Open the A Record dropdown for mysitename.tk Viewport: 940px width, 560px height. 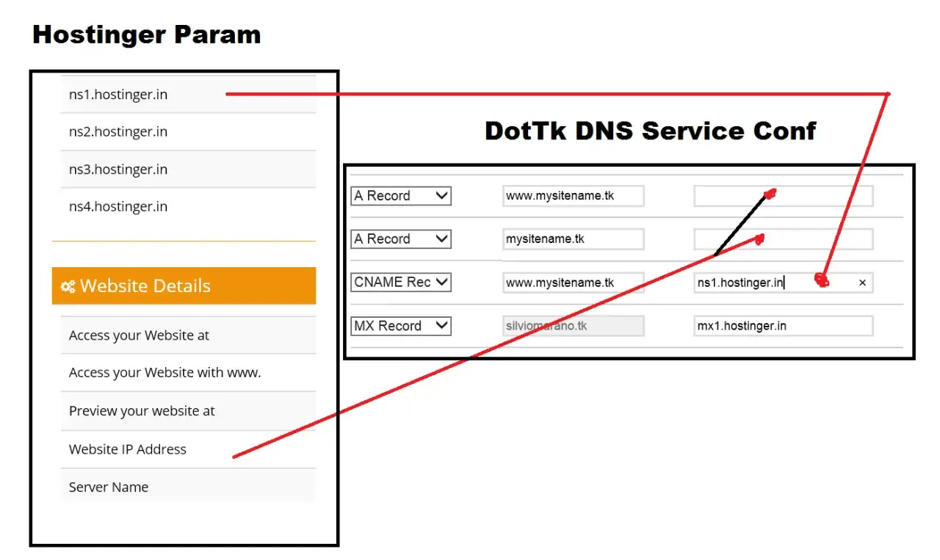(401, 239)
